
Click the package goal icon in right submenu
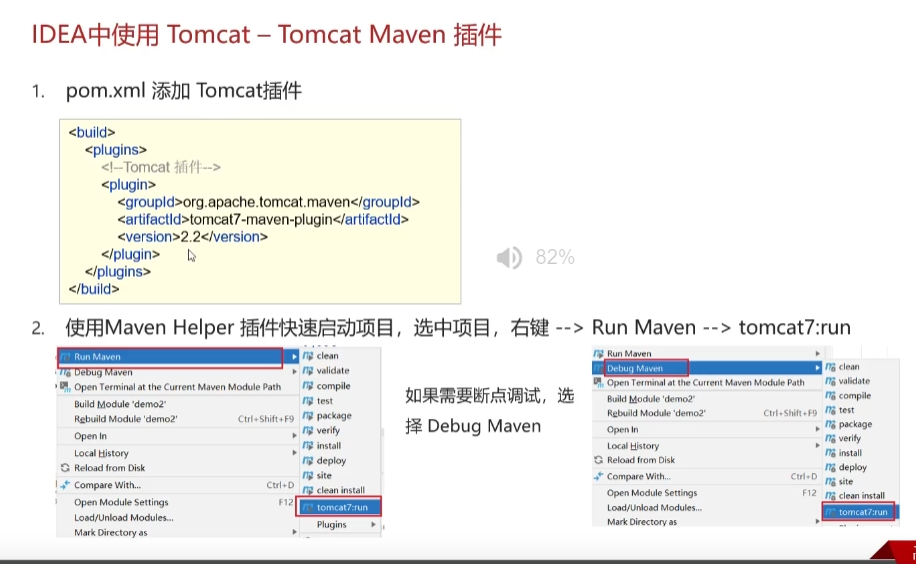tap(830, 424)
